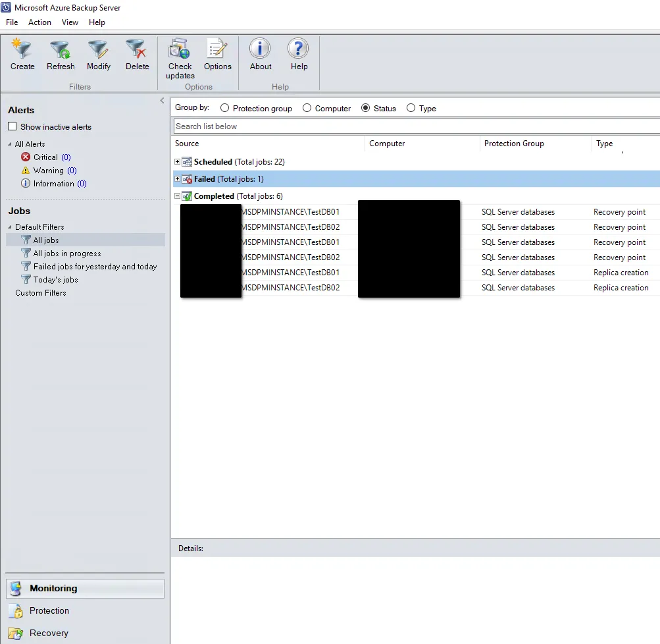Click the Protection workspace lock icon
This screenshot has height=644, width=660.
[16, 610]
